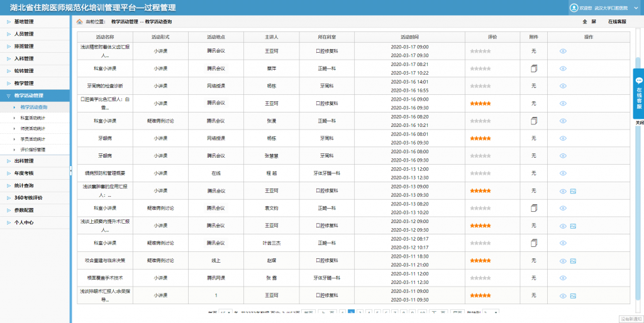Click the 在线客服 link in the top bar
Viewport: 644px width, 323px height.
click(617, 21)
